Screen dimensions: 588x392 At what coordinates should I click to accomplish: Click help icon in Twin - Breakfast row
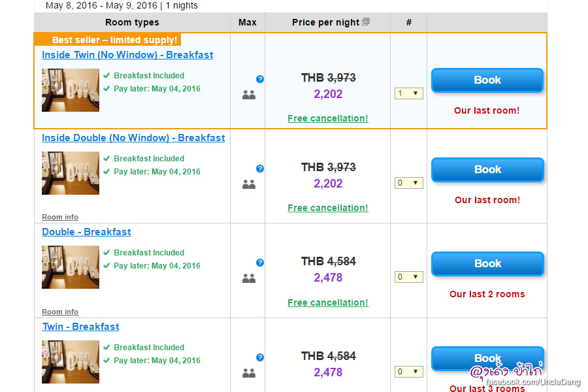[260, 357]
